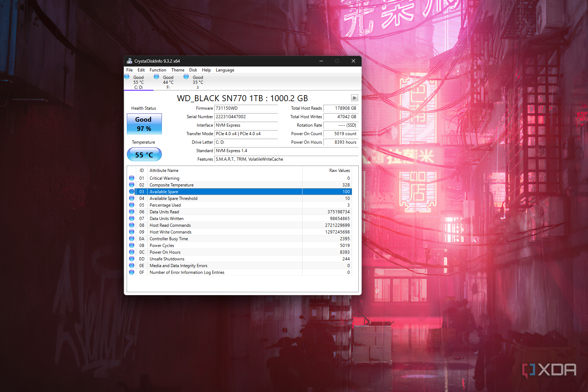Select the J: disk status icon
This screenshot has width=588, height=392.
[186, 77]
